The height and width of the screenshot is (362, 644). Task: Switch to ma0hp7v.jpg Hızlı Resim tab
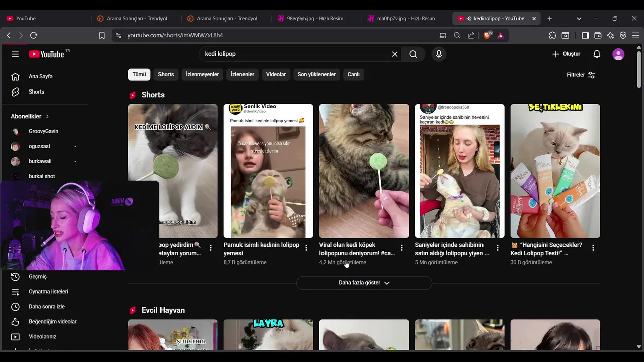(x=406, y=18)
